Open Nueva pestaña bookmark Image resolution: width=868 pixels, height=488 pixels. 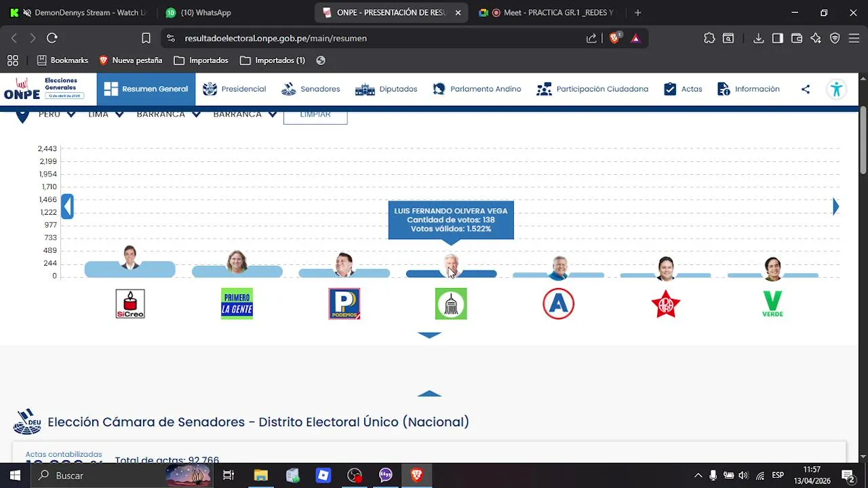pos(131,60)
